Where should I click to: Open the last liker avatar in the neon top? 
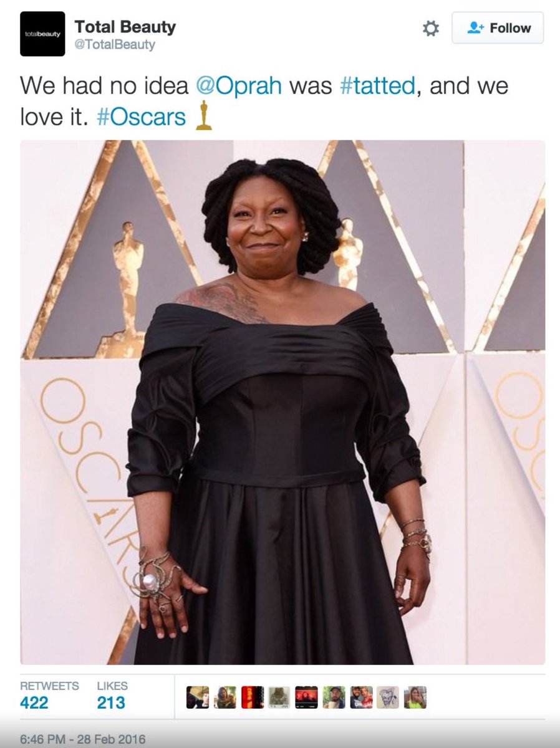point(415,698)
